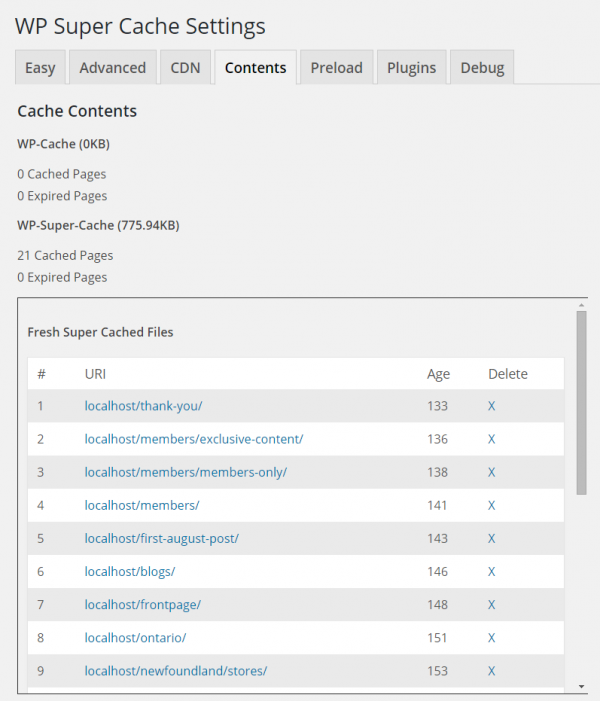Screen dimensions: 600x701
Task: Click the Delete column header
Action: 508,374
